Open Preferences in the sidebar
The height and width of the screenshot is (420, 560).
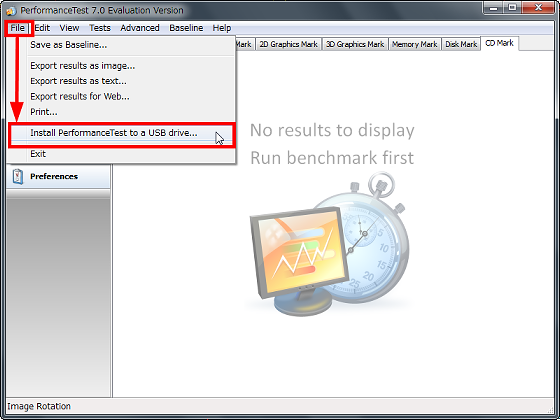[x=58, y=176]
